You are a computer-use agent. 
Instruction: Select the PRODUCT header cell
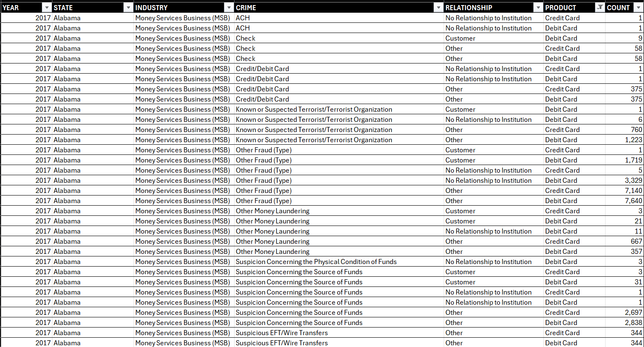[574, 8]
